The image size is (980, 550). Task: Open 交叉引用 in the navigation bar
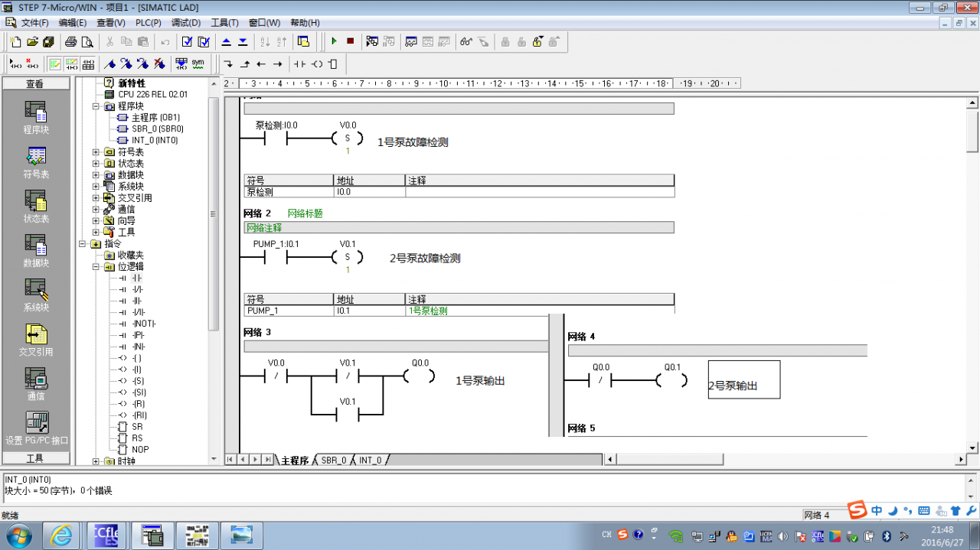pyautogui.click(x=36, y=340)
